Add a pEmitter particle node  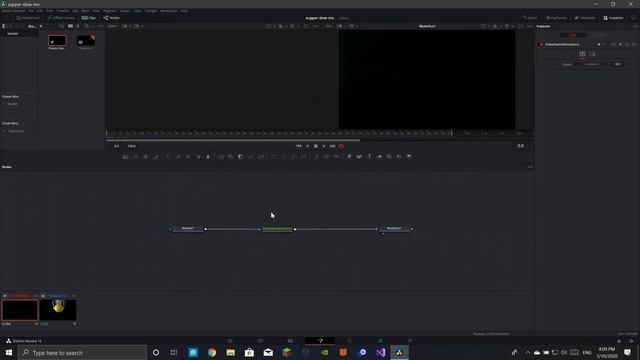pyautogui.click(x=316, y=157)
